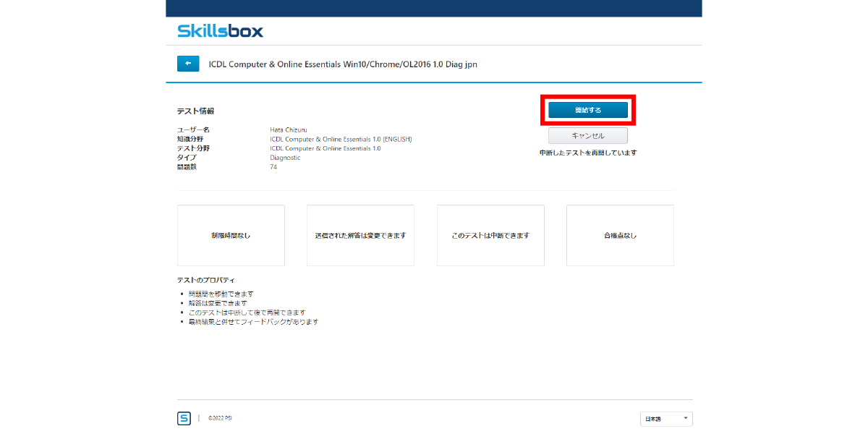Open the Skillsbox logo home link
The width and height of the screenshot is (868, 434).
pos(221,31)
